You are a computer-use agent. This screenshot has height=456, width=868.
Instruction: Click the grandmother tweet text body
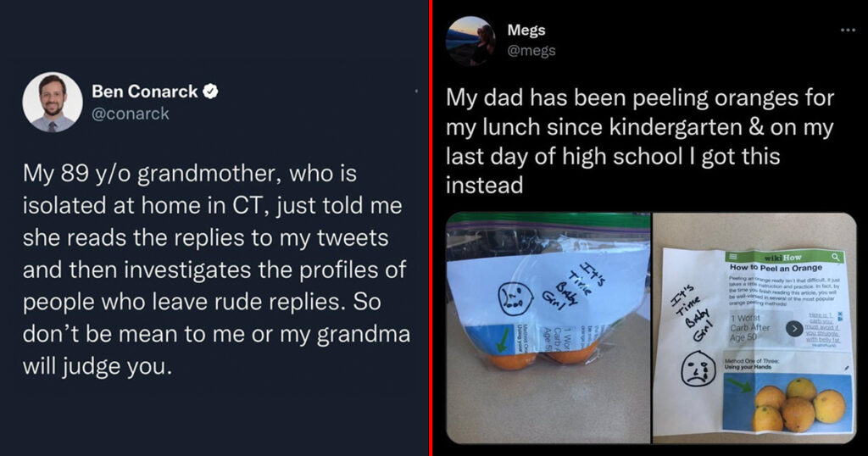(x=216, y=270)
